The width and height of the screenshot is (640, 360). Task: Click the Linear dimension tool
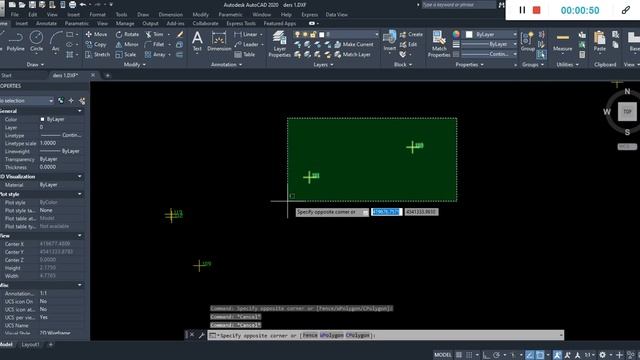point(246,34)
